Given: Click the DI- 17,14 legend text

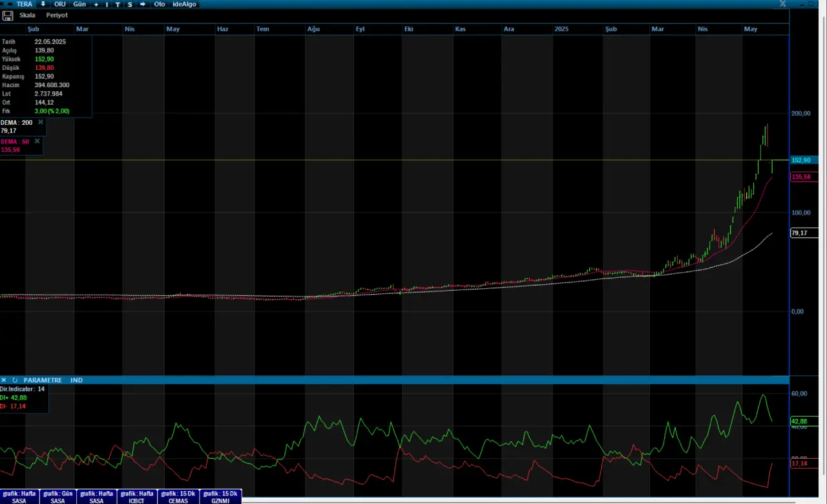Looking at the screenshot, I should pyautogui.click(x=13, y=406).
